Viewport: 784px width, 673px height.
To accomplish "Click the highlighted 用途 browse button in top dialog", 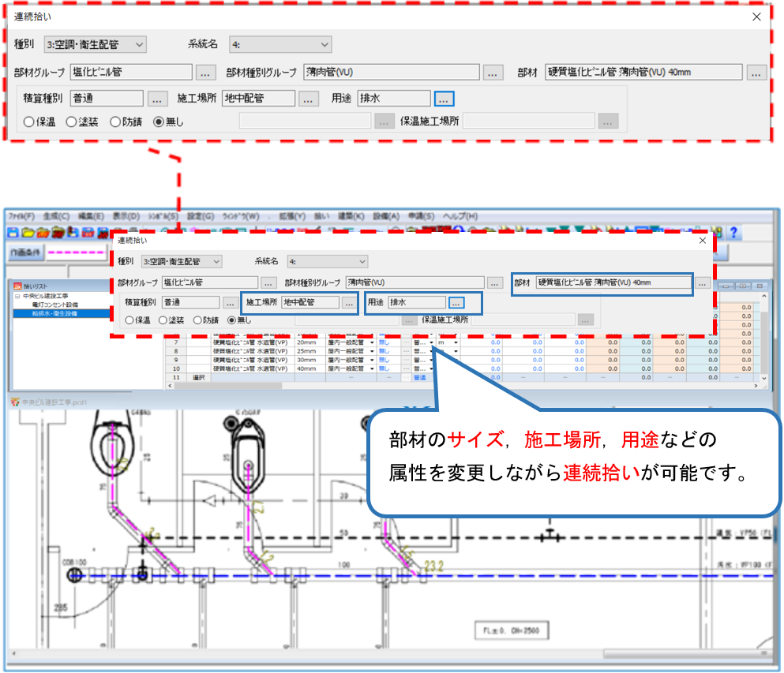I will point(444,99).
